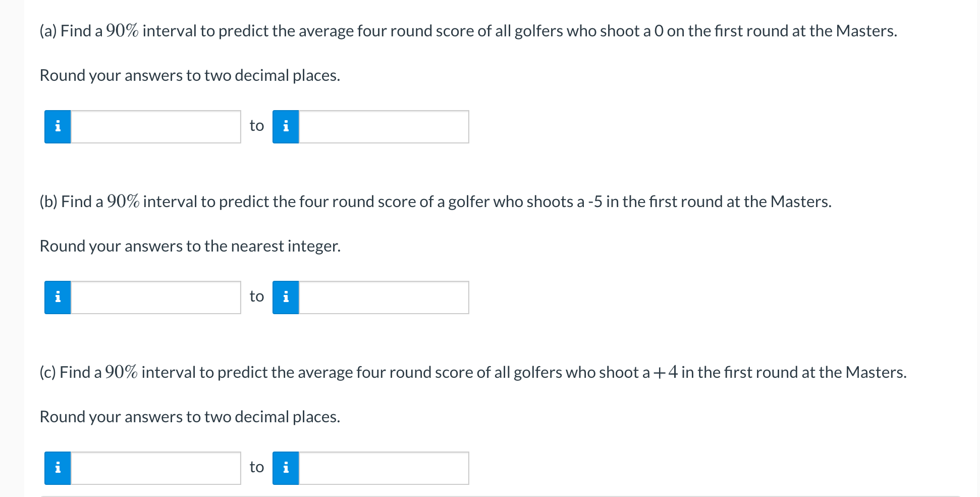Image resolution: width=980 pixels, height=497 pixels.
Task: Activate the part (c) lower bound input
Action: click(156, 468)
